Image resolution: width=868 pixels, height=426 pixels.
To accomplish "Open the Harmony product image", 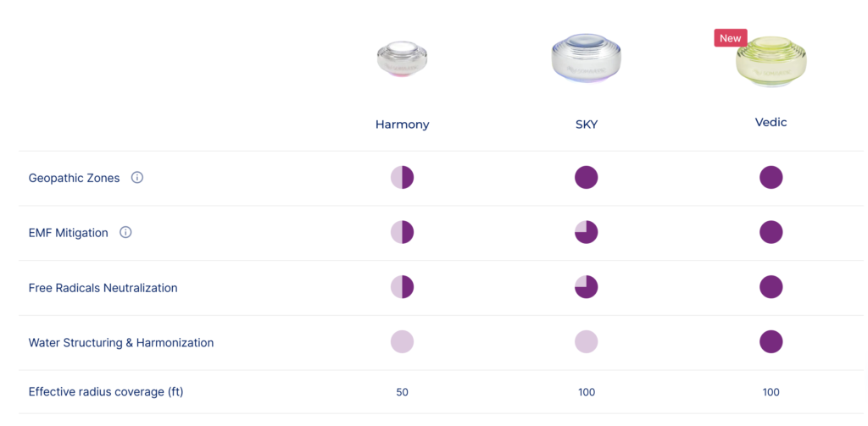I will [x=402, y=60].
